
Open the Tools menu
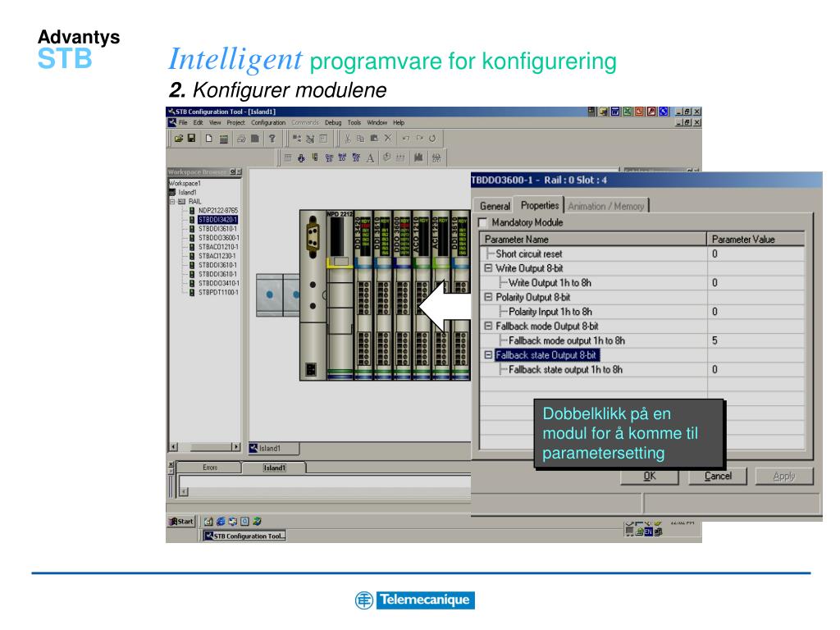(x=354, y=123)
